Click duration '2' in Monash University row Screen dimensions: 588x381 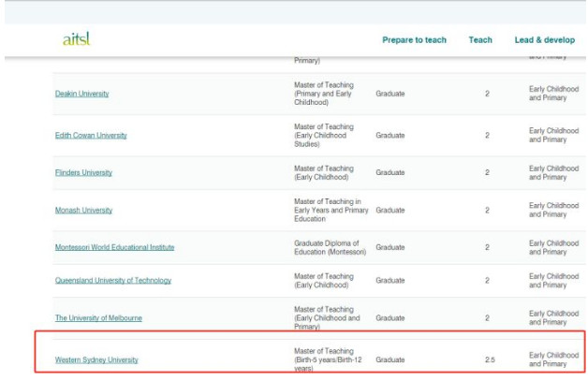click(487, 210)
